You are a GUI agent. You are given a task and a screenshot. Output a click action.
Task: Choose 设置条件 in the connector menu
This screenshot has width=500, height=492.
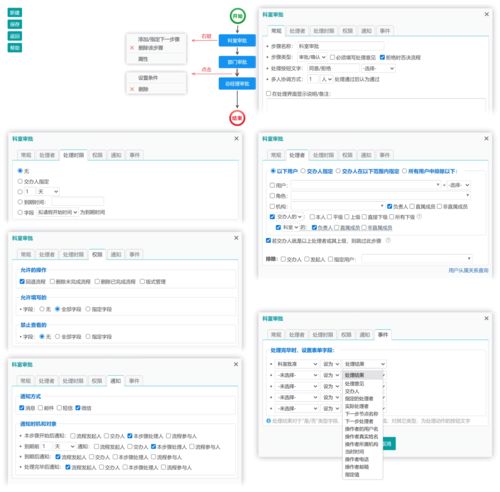(148, 78)
